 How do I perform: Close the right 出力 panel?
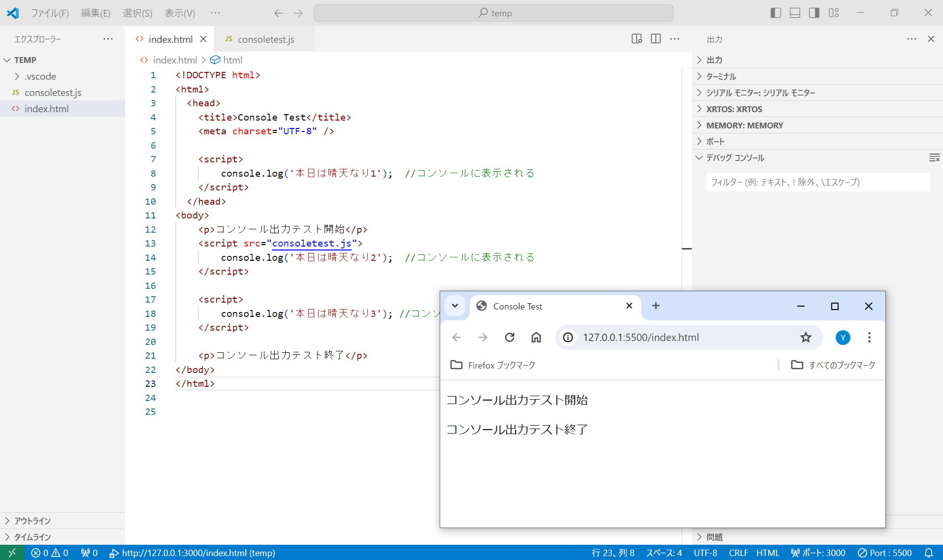coord(931,39)
